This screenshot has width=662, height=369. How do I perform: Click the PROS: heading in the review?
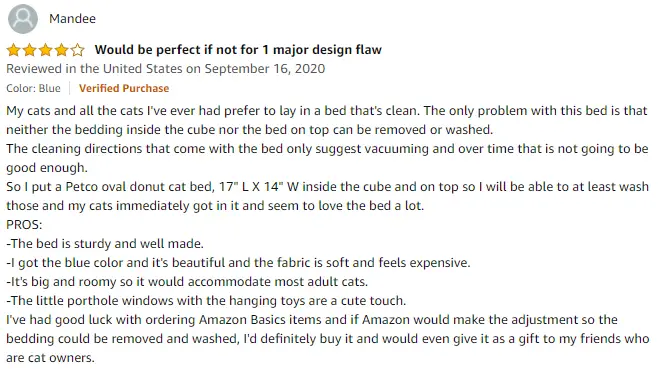tap(24, 225)
